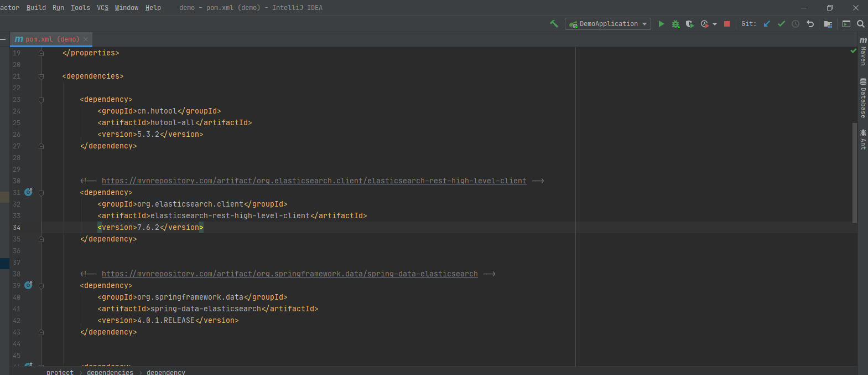This screenshot has width=868, height=375.
Task: Open the DemoApplication run configuration dropdown
Action: pyautogui.click(x=607, y=24)
